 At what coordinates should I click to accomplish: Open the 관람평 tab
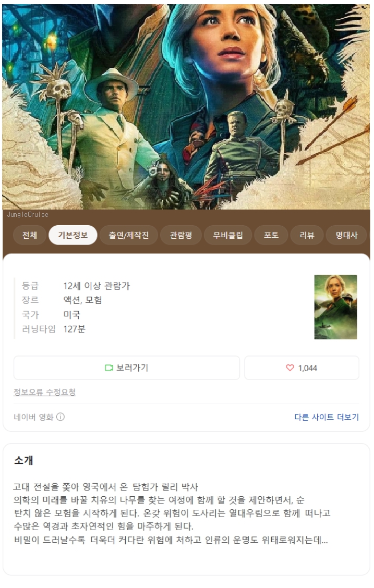tap(181, 235)
